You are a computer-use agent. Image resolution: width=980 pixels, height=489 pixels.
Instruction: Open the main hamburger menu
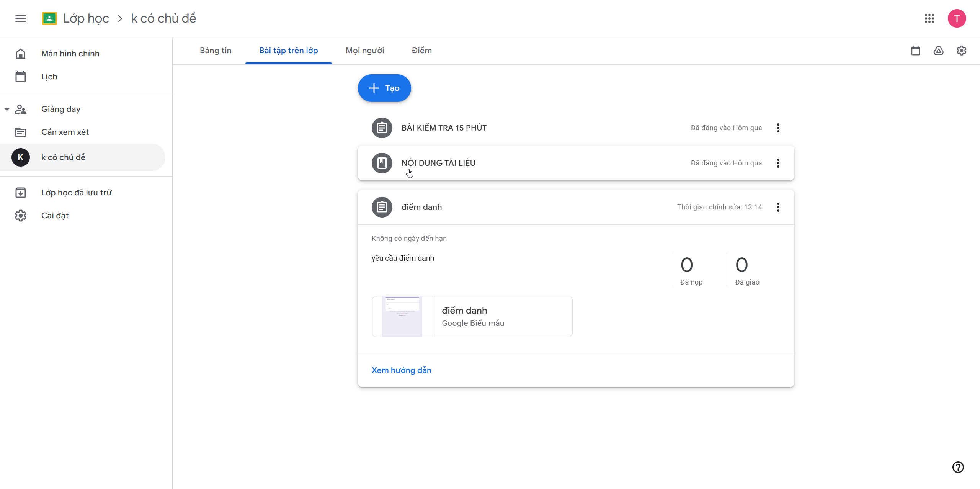click(x=21, y=18)
